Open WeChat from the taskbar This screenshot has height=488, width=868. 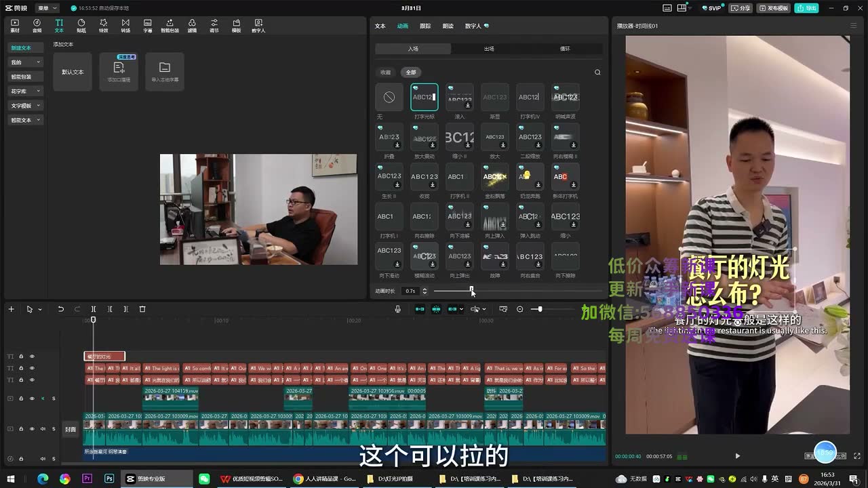(204, 479)
